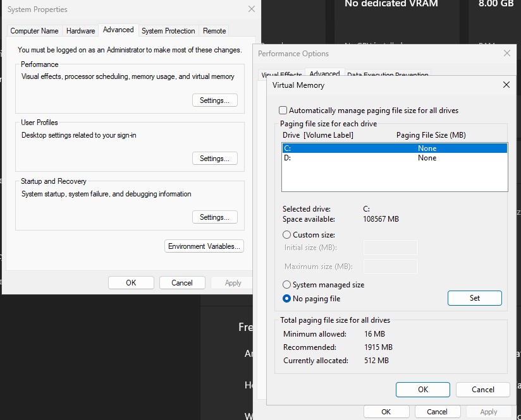Open User Profiles Settings button
The width and height of the screenshot is (521, 420).
[214, 159]
